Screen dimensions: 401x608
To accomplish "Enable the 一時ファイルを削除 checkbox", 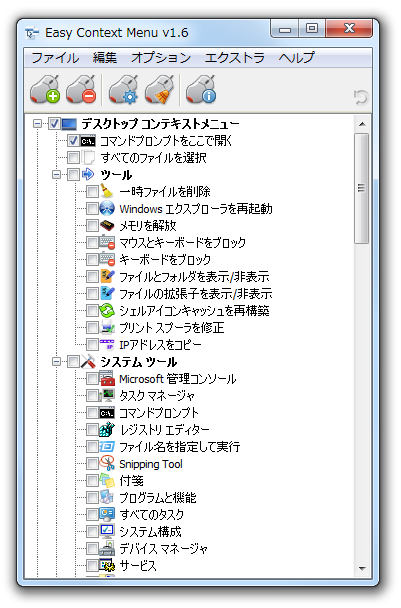I will click(x=92, y=191).
